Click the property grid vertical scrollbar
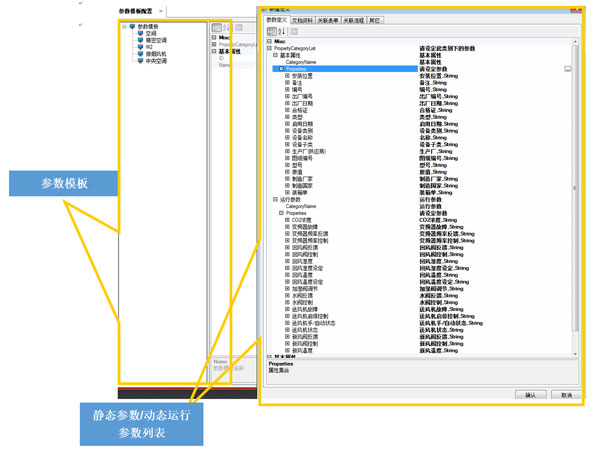Viewport: 600px width, 459px height. (x=577, y=200)
